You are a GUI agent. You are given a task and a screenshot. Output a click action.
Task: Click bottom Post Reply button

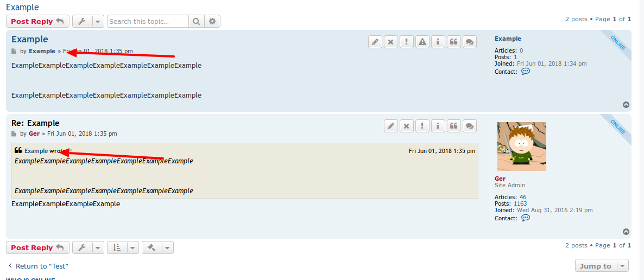(x=37, y=247)
